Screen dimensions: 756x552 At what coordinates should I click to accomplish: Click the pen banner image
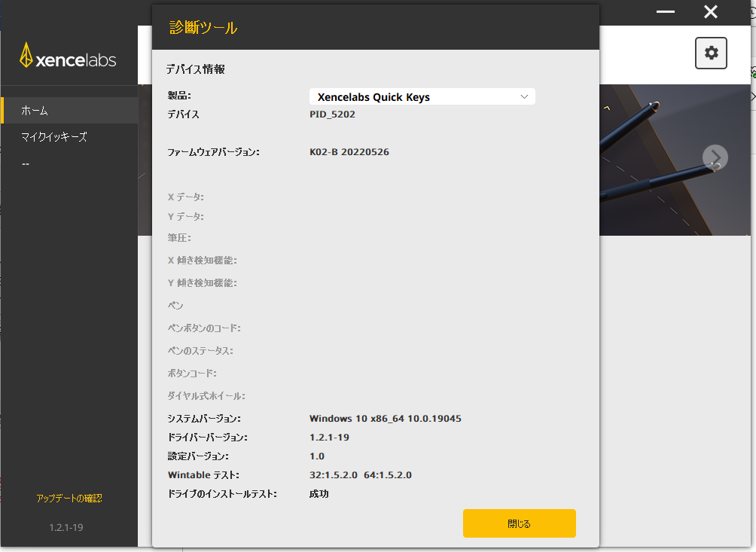675,160
